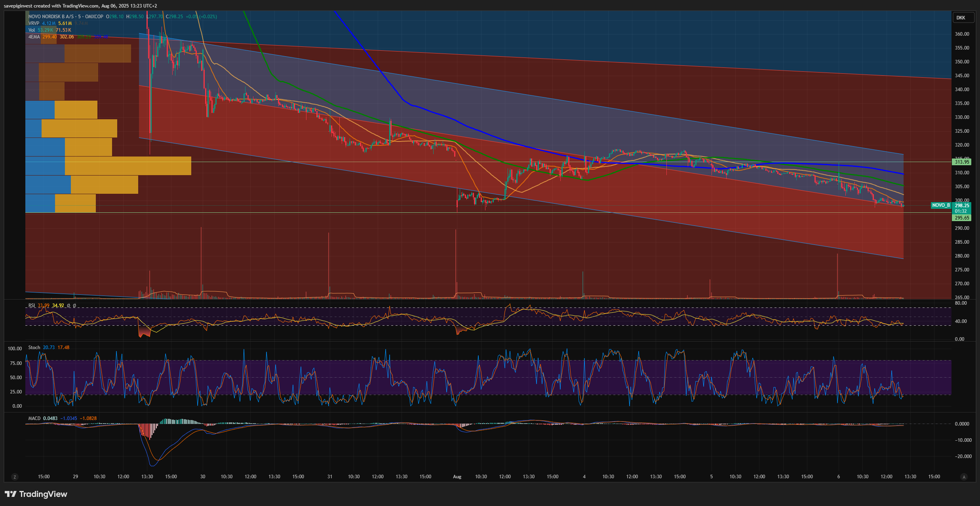Click the 360.00 price scale label
Viewport: 980px width, 506px height.
(962, 34)
